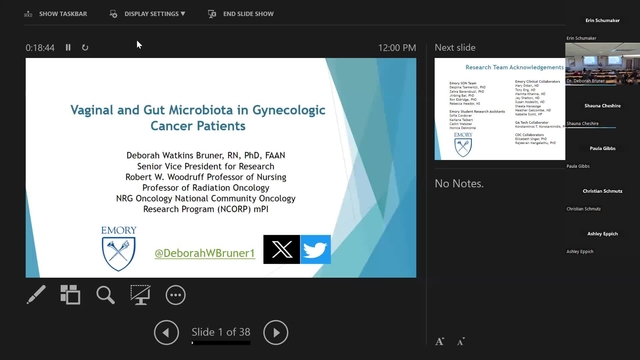Select participant Christian Schmutz tile
This screenshot has width=640, height=360.
(x=602, y=191)
